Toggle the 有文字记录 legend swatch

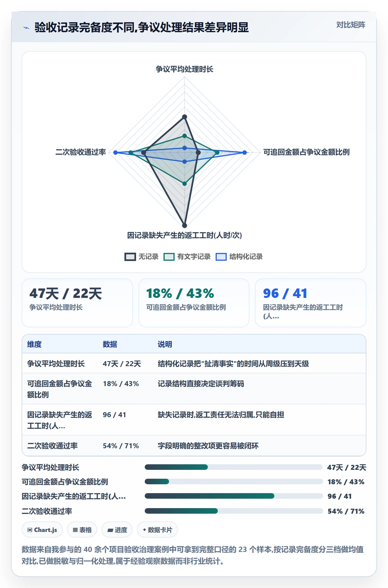click(169, 257)
